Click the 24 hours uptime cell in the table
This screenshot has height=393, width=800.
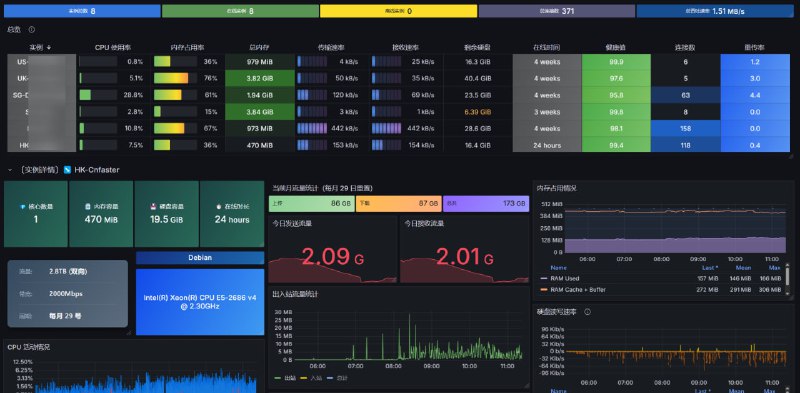pyautogui.click(x=547, y=145)
